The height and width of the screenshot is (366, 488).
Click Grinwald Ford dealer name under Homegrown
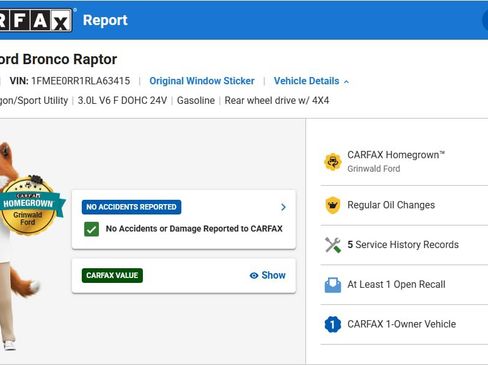click(x=374, y=169)
